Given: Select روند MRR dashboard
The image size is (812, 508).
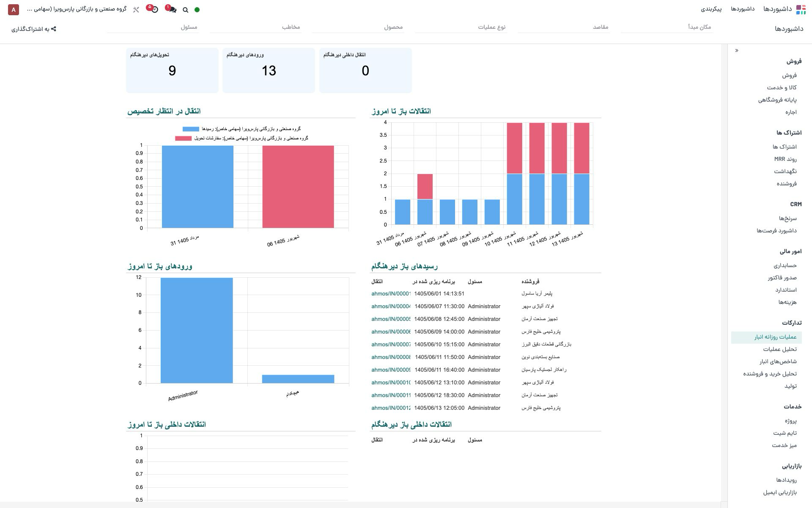Looking at the screenshot, I should (785, 159).
